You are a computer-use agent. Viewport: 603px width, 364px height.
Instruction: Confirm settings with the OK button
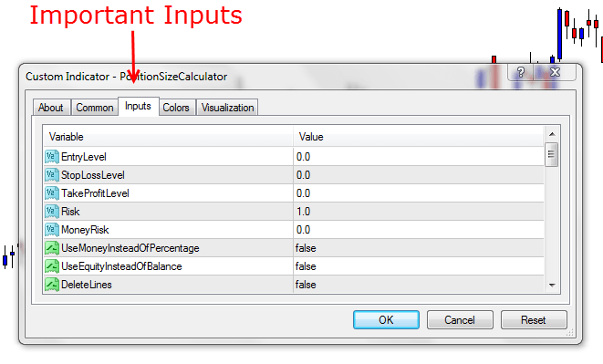click(386, 319)
